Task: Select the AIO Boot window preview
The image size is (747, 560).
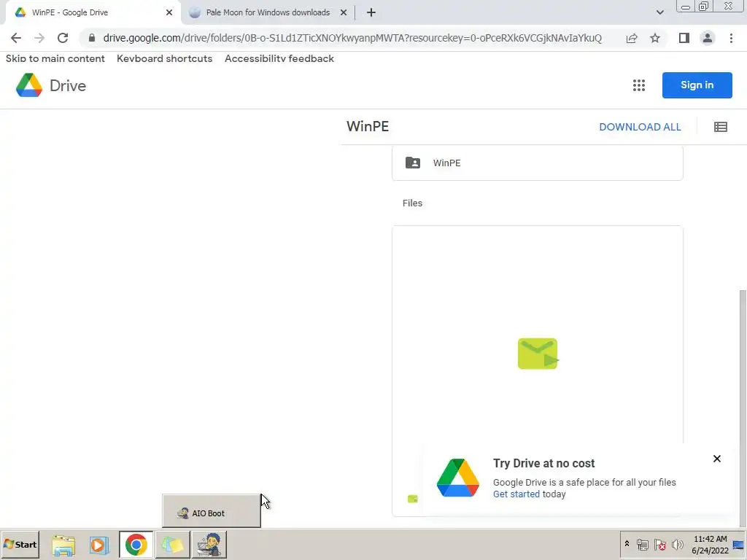Action: click(x=212, y=511)
